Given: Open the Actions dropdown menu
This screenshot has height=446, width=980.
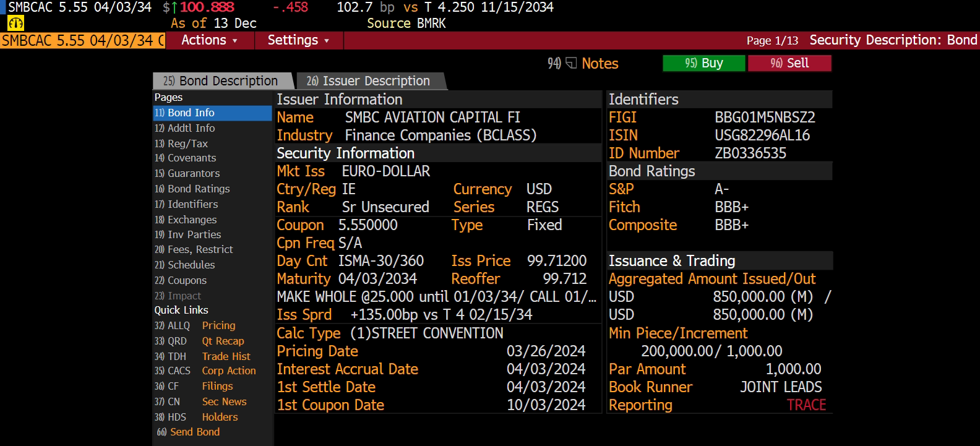Looking at the screenshot, I should point(210,40).
